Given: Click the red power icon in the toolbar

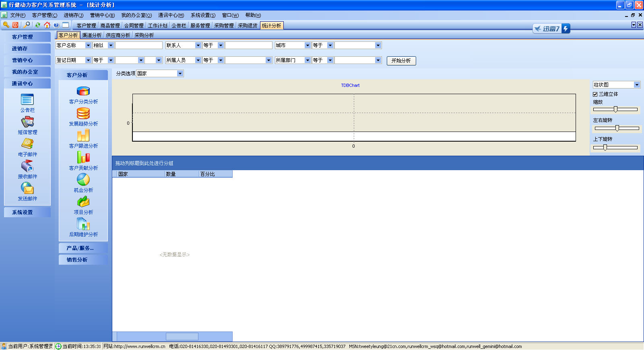Looking at the screenshot, I should pyautogui.click(x=15, y=25).
